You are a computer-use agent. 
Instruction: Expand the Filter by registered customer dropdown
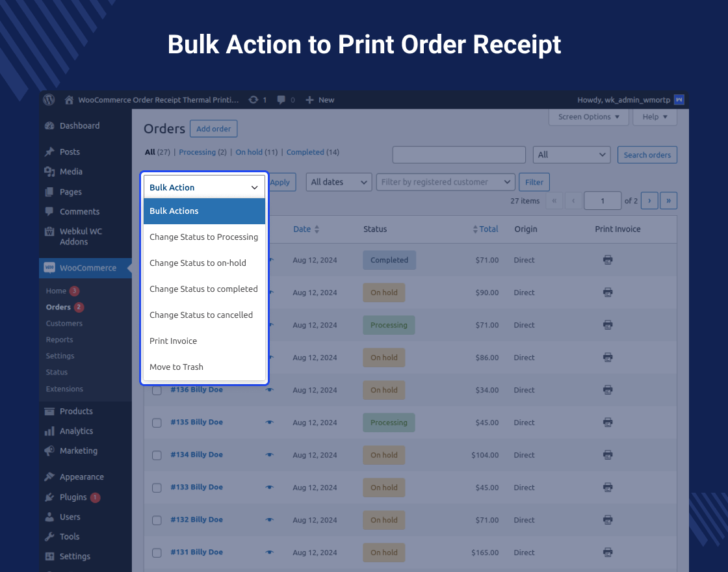point(445,182)
